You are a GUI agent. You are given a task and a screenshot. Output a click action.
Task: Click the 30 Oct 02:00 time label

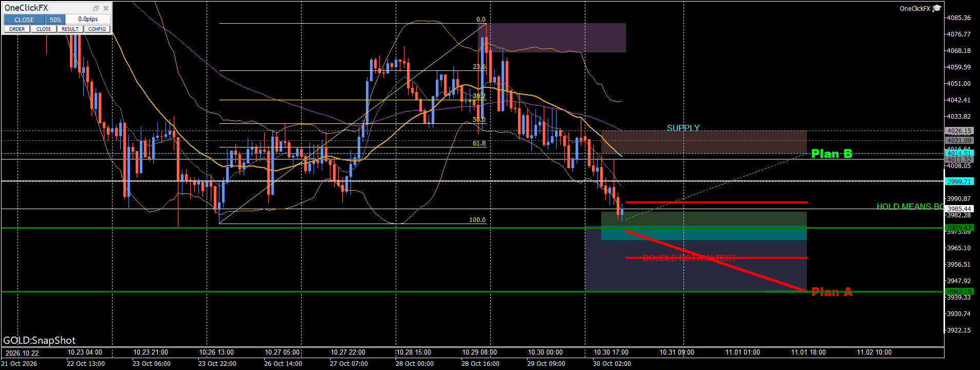tap(612, 364)
